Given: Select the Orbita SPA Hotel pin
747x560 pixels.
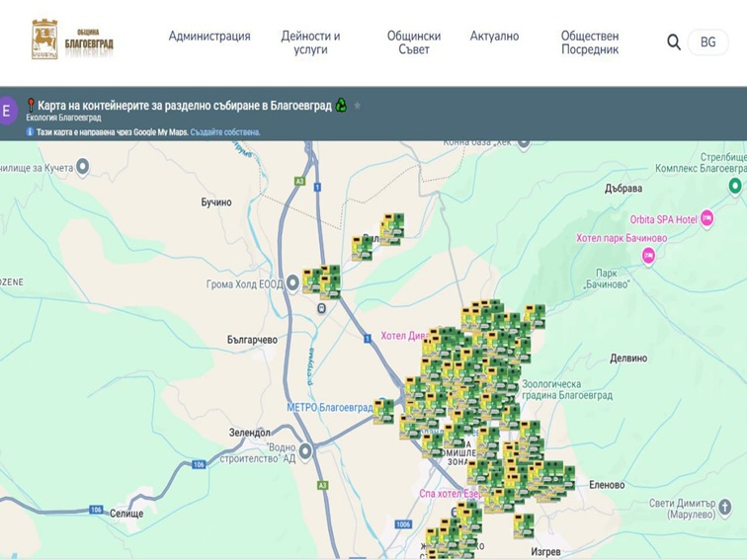Looking at the screenshot, I should (707, 218).
